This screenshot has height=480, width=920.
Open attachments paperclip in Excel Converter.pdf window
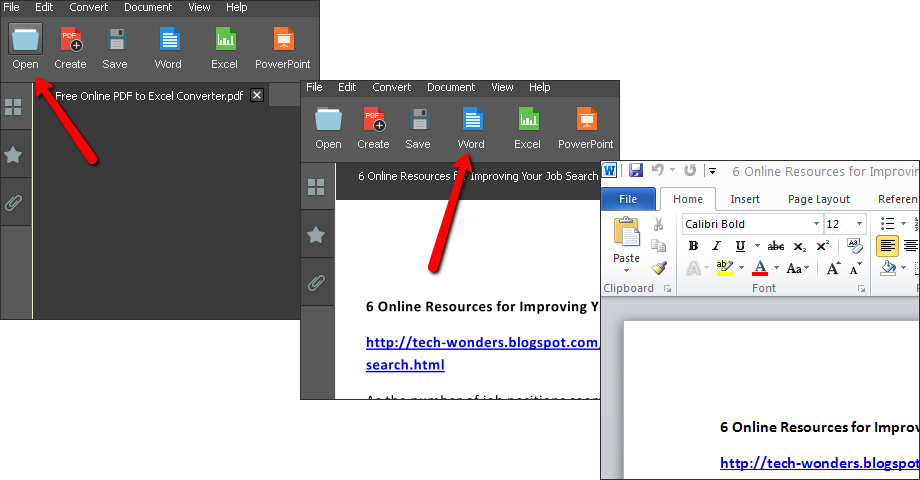click(x=13, y=202)
